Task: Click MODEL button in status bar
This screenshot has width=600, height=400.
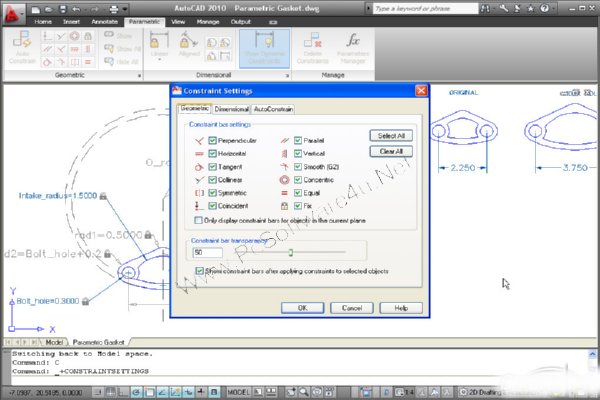Action: tap(238, 392)
